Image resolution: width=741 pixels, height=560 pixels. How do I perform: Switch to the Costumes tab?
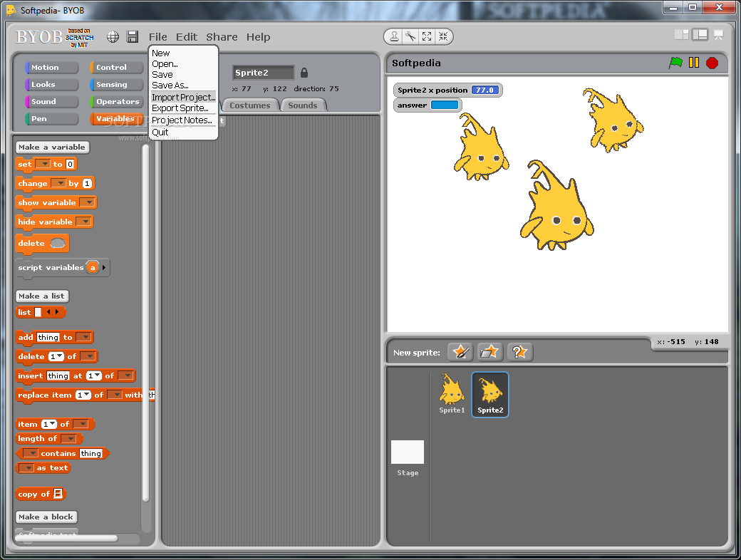coord(249,105)
